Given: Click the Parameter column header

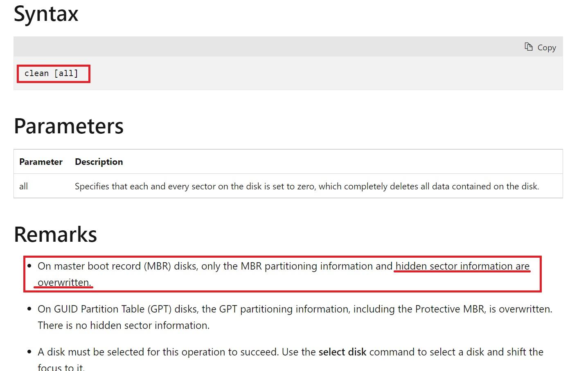Looking at the screenshot, I should 41,162.
